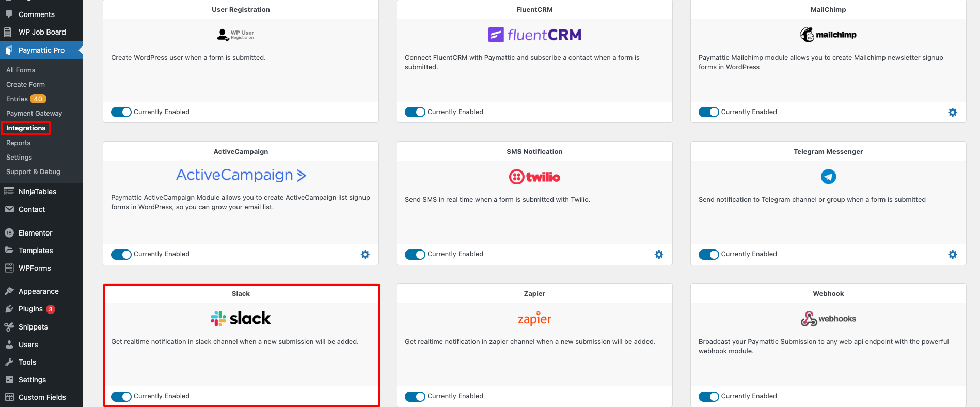
Task: Open Entries submenu item
Action: click(17, 99)
